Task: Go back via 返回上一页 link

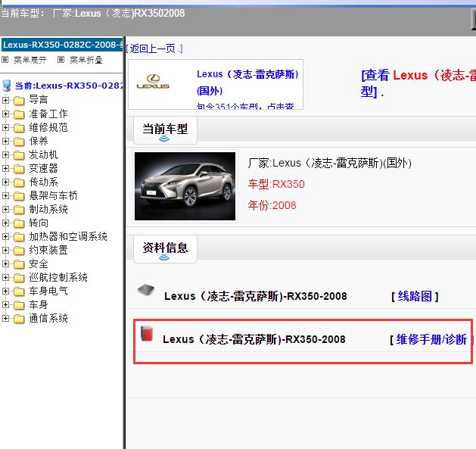Action: tap(154, 48)
